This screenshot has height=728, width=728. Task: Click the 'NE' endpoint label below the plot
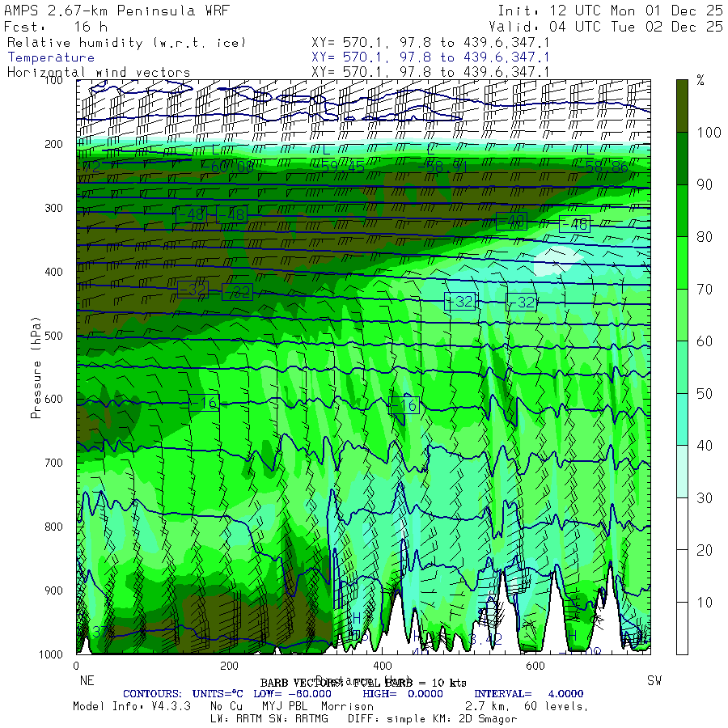[83, 681]
